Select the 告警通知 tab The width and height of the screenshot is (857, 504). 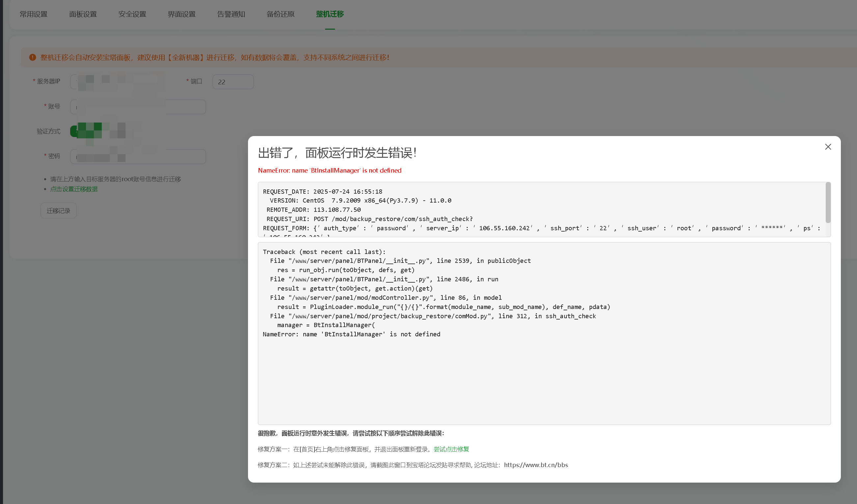(231, 14)
